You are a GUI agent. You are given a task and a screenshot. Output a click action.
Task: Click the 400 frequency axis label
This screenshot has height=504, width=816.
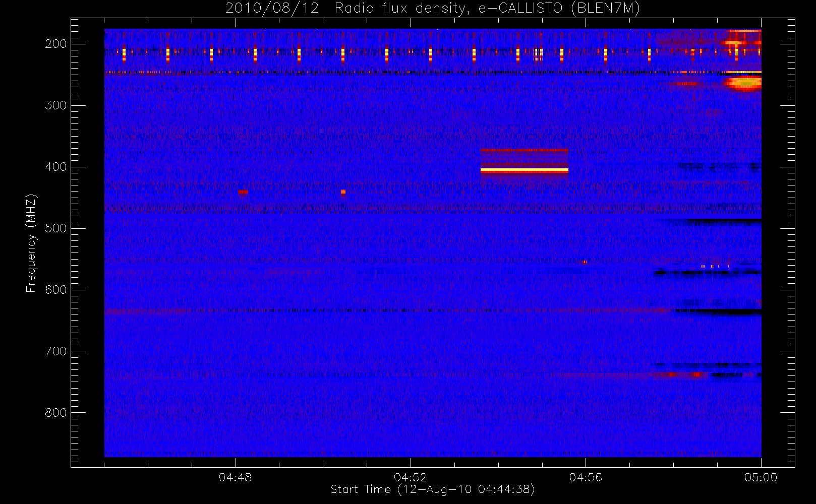55,167
